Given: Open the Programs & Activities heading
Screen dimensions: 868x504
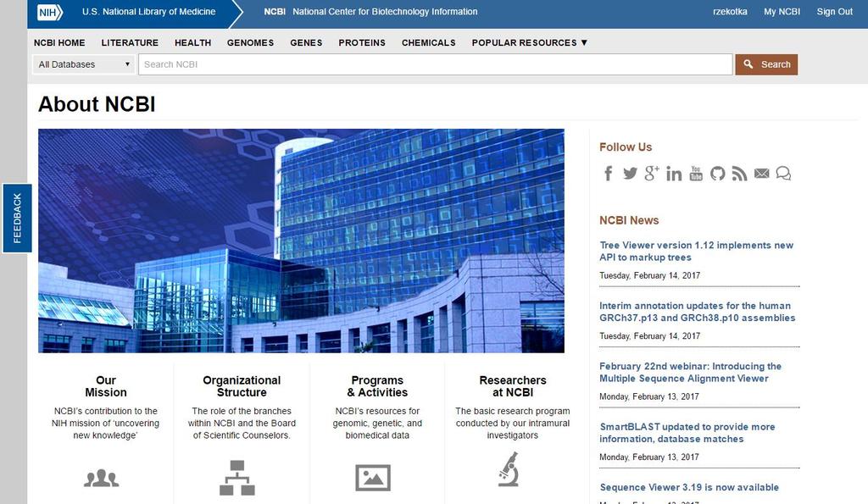Looking at the screenshot, I should pos(377,386).
